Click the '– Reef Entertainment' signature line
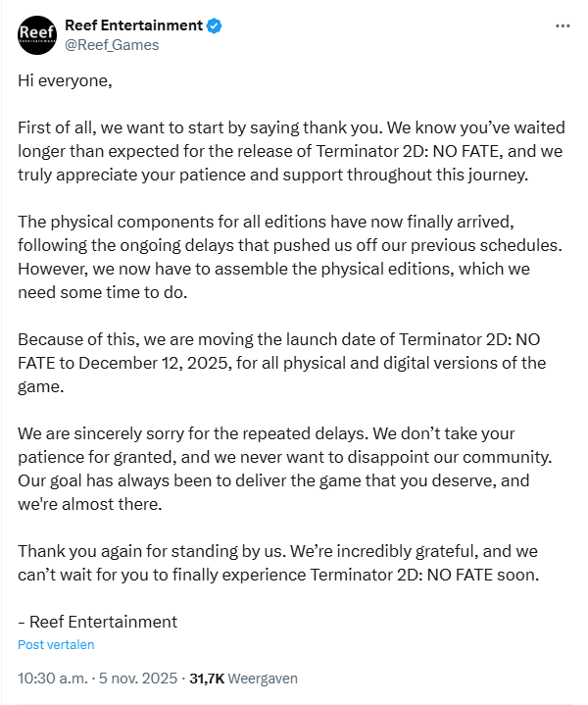This screenshot has height=705, width=588. pos(98,622)
